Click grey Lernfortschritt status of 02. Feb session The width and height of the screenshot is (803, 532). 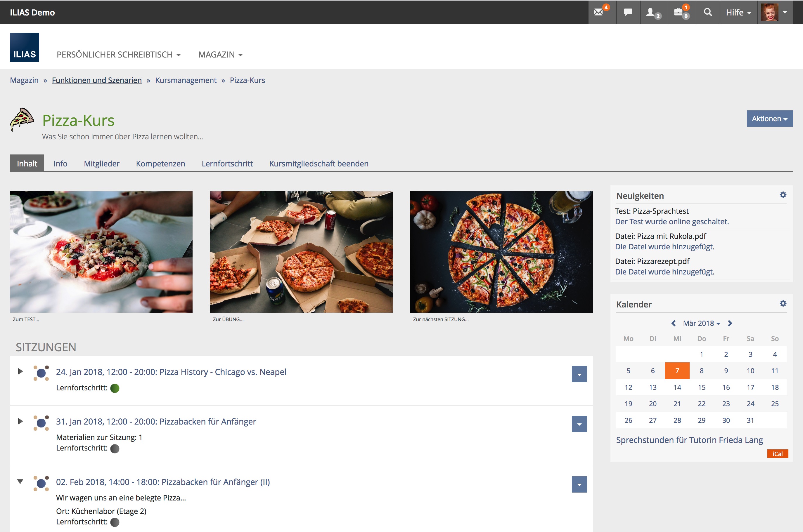click(115, 522)
